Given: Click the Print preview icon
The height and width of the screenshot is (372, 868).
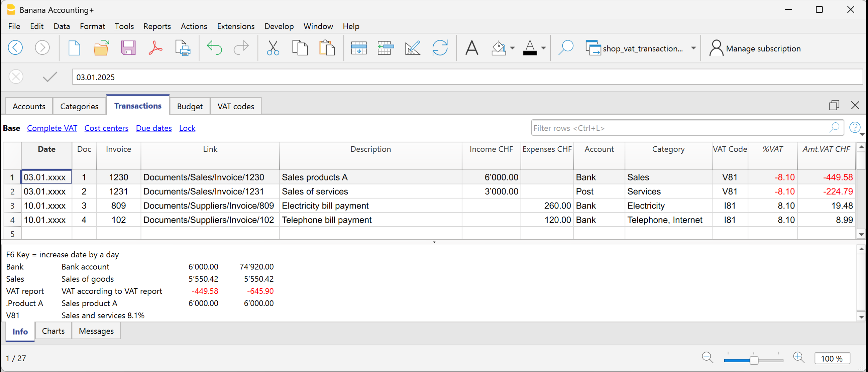Looking at the screenshot, I should [183, 48].
